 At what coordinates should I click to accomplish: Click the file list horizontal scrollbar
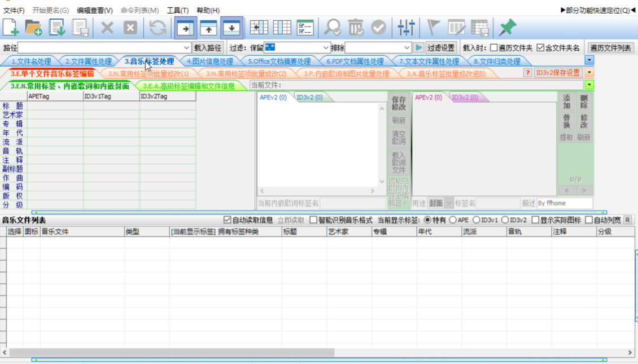[317, 352]
